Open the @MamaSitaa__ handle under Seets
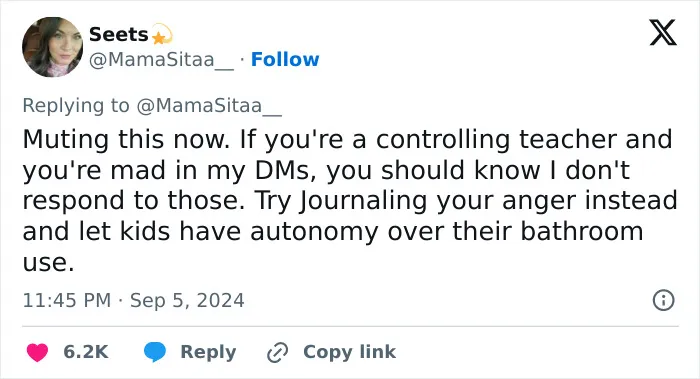700x379 pixels. pos(161,60)
